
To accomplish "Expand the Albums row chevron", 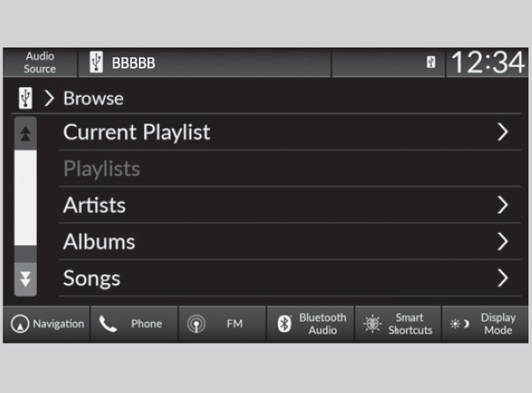I will tap(502, 242).
